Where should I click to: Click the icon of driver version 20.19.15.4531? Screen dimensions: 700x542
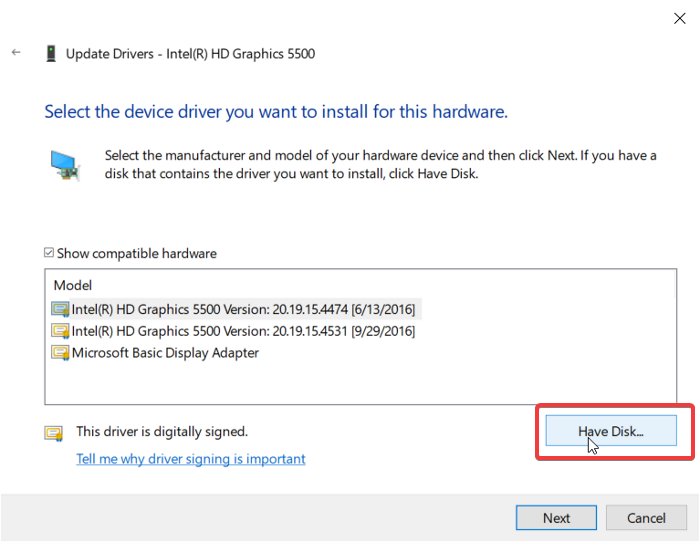(61, 331)
